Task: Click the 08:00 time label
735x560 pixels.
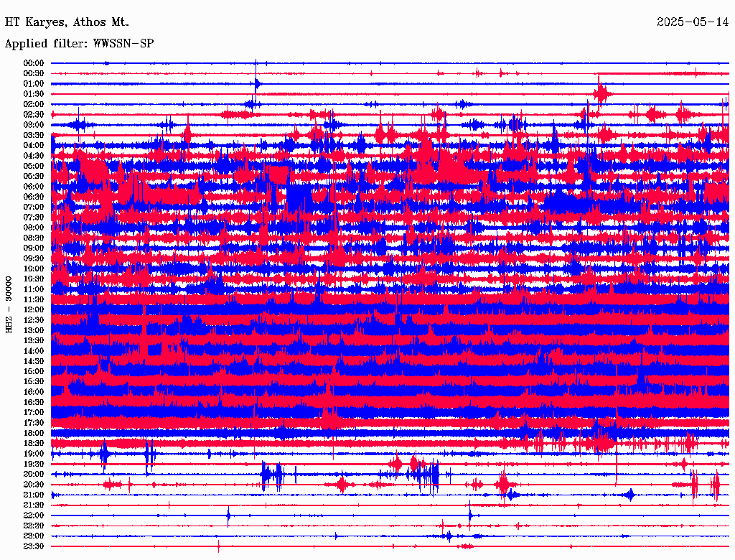Action: point(34,228)
